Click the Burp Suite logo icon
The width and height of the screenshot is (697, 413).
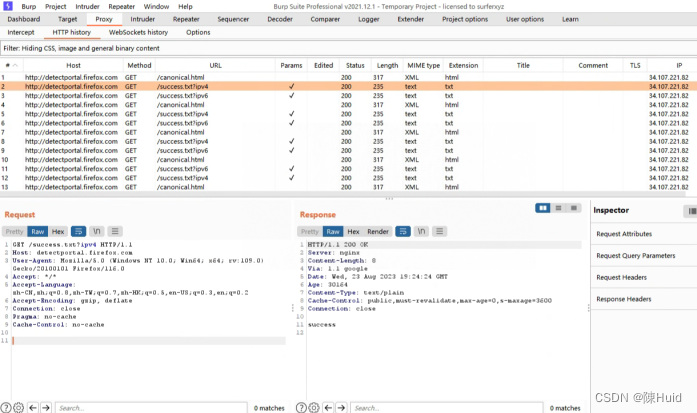point(8,6)
